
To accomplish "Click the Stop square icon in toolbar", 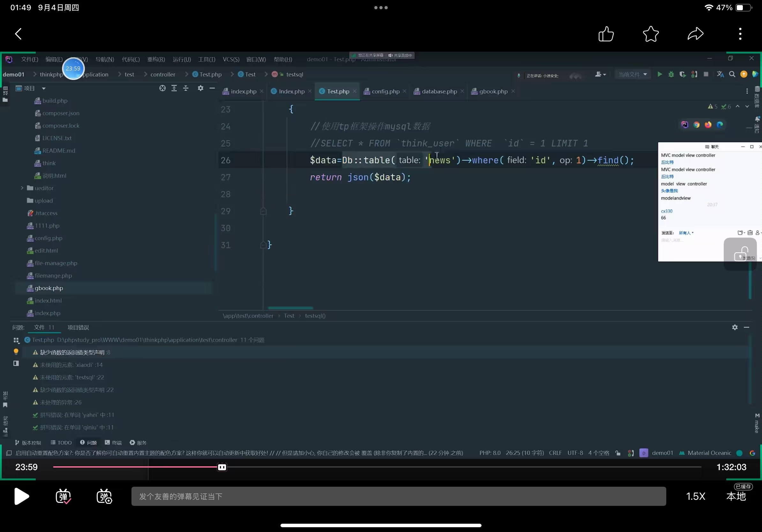I will [x=706, y=74].
